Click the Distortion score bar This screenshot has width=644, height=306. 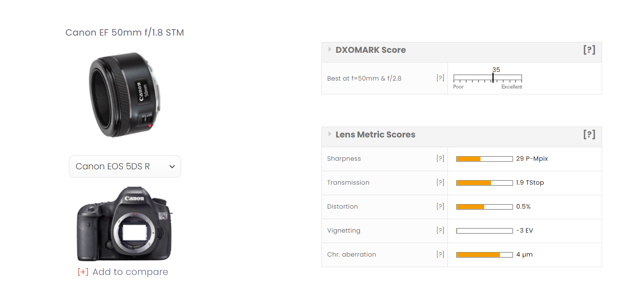coord(484,207)
